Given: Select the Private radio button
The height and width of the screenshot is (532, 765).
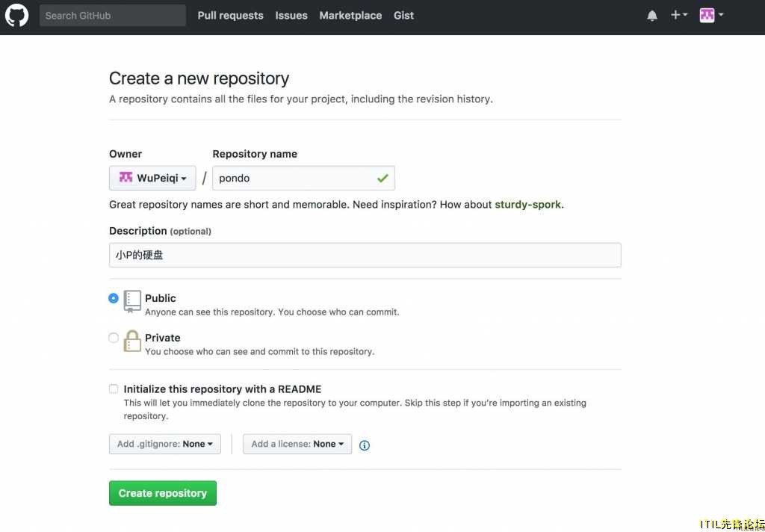Looking at the screenshot, I should click(114, 338).
